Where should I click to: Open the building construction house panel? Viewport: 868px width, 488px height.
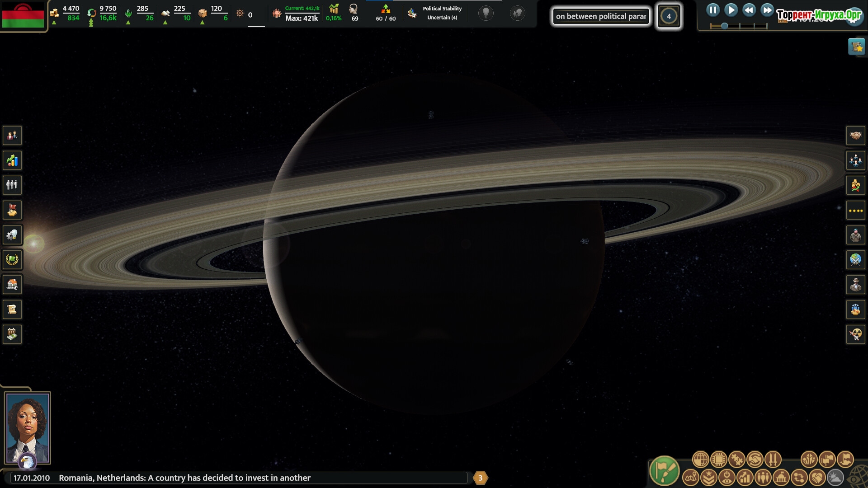tap(12, 285)
